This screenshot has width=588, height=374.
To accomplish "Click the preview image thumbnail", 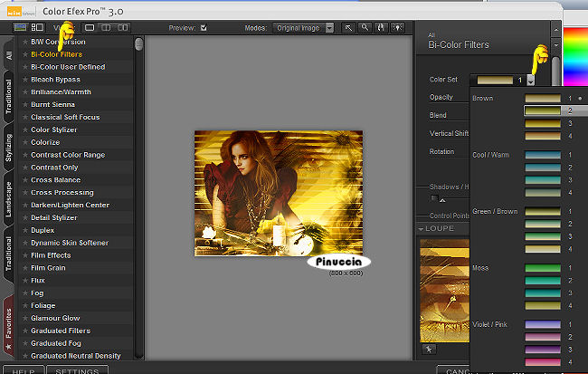I will (279, 194).
